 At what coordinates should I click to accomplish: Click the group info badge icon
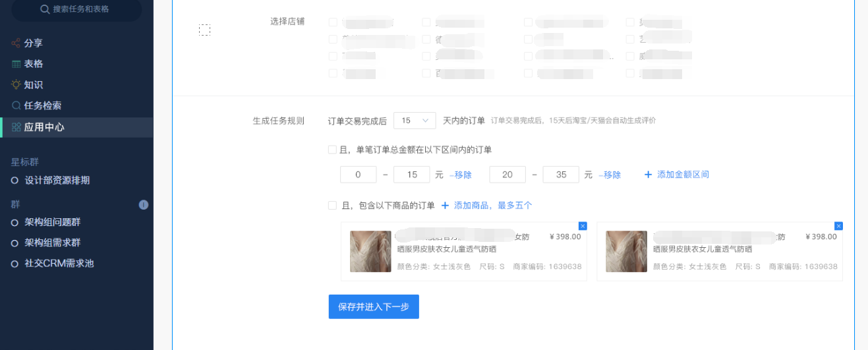coord(144,205)
